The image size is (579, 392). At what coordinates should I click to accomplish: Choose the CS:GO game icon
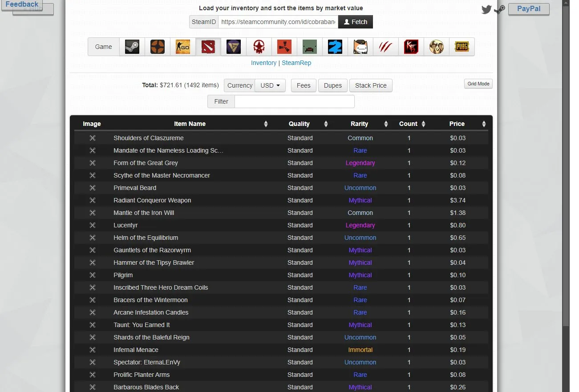tap(183, 47)
